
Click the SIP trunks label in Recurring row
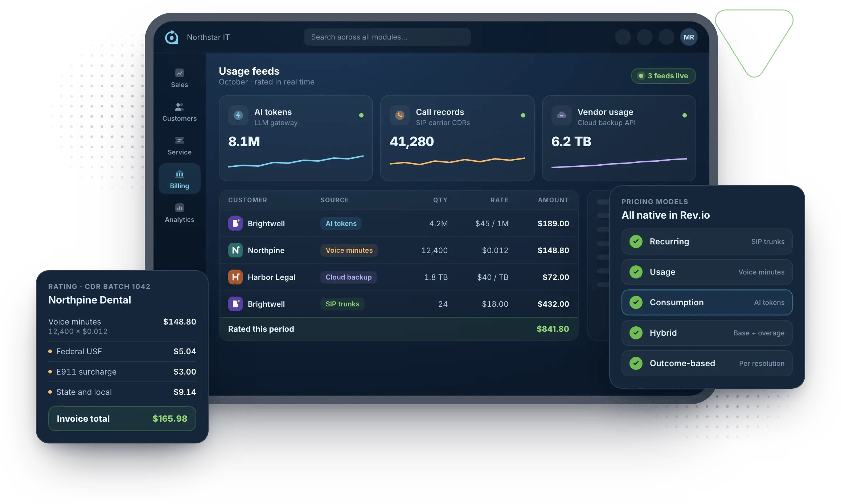pos(768,241)
